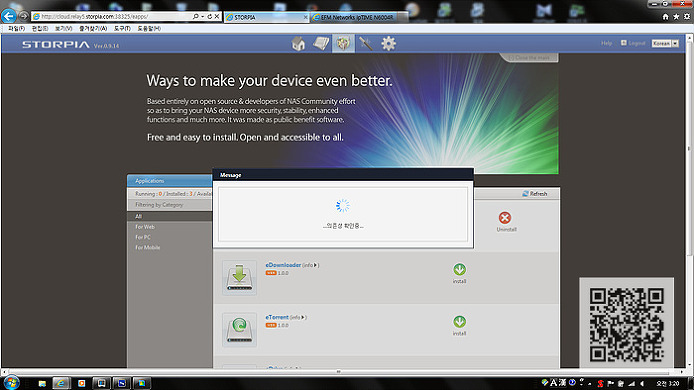Select the For Web category filter
Viewport: 694px width, 390px height.
[x=145, y=227]
